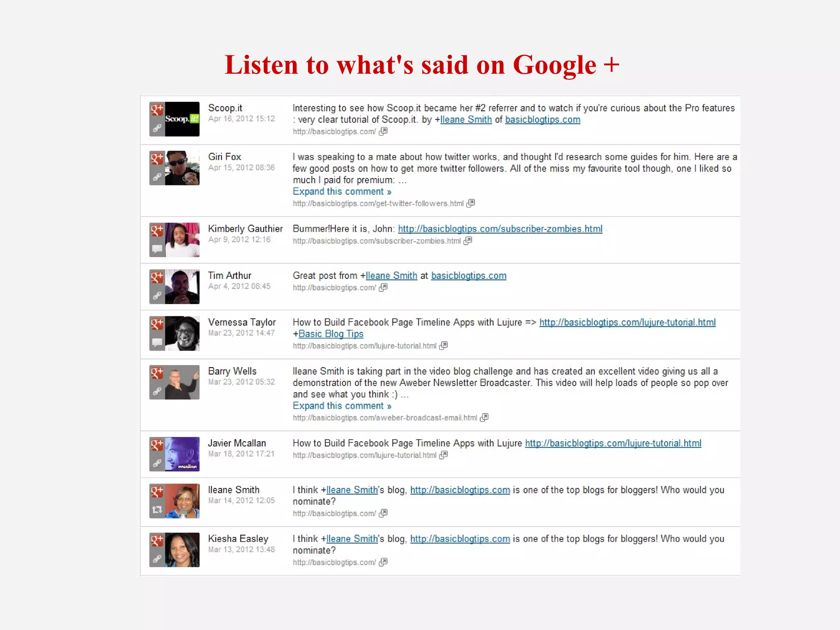Click the link icon in Javier Mcallan's row
This screenshot has height=630, width=840.
tap(157, 463)
